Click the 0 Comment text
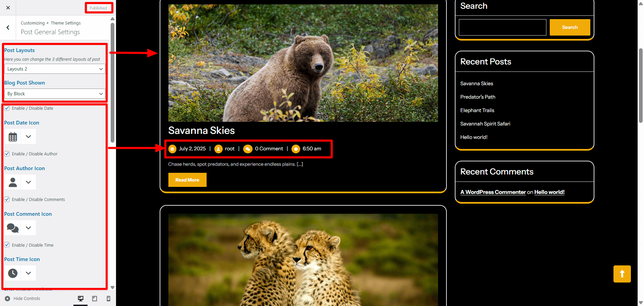Viewport: 644px width, 306px height. point(269,149)
